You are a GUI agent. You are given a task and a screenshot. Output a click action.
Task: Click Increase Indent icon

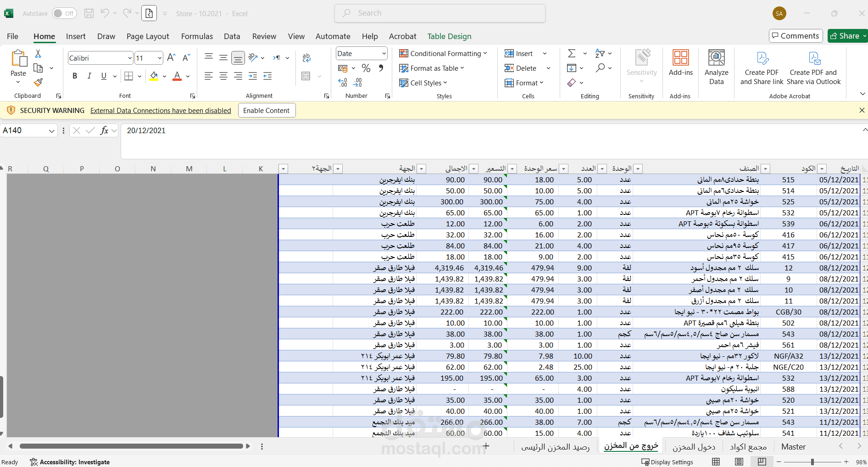267,76
